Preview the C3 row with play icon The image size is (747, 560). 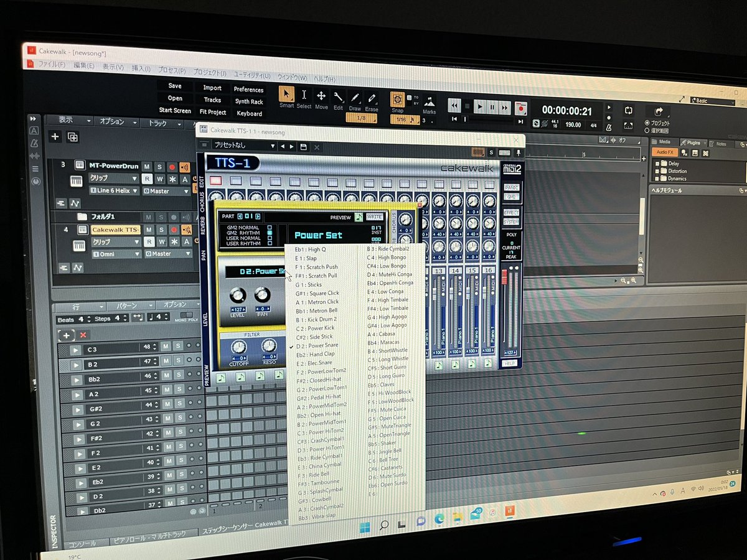coord(75,350)
